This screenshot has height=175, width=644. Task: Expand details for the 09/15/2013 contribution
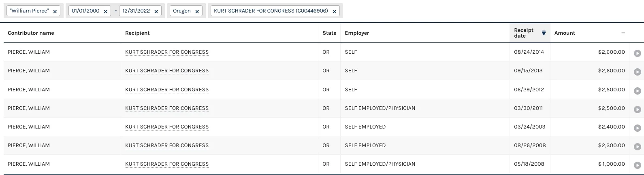click(x=637, y=72)
